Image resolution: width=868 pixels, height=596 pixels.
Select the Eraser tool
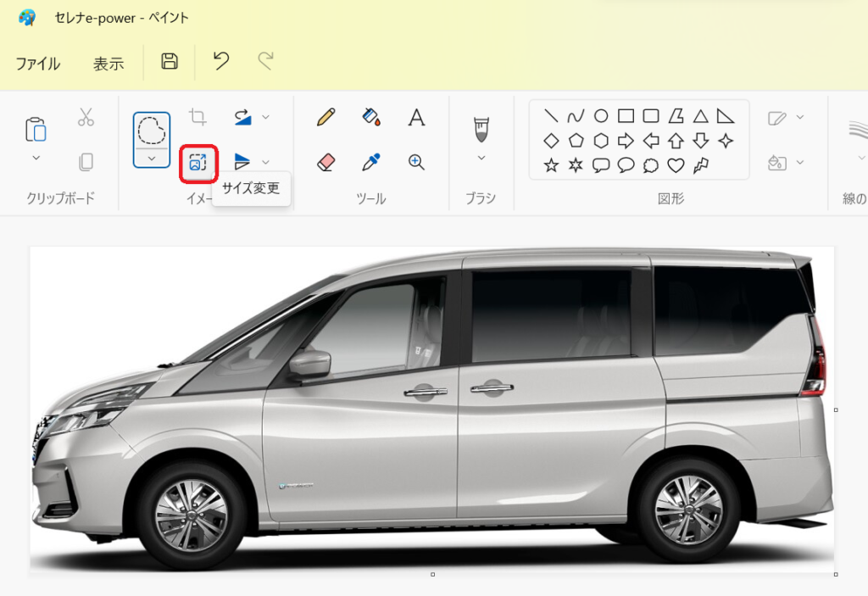point(325,162)
